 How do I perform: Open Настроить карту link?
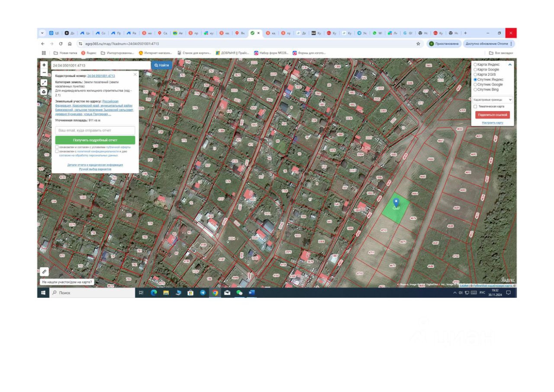click(x=493, y=123)
